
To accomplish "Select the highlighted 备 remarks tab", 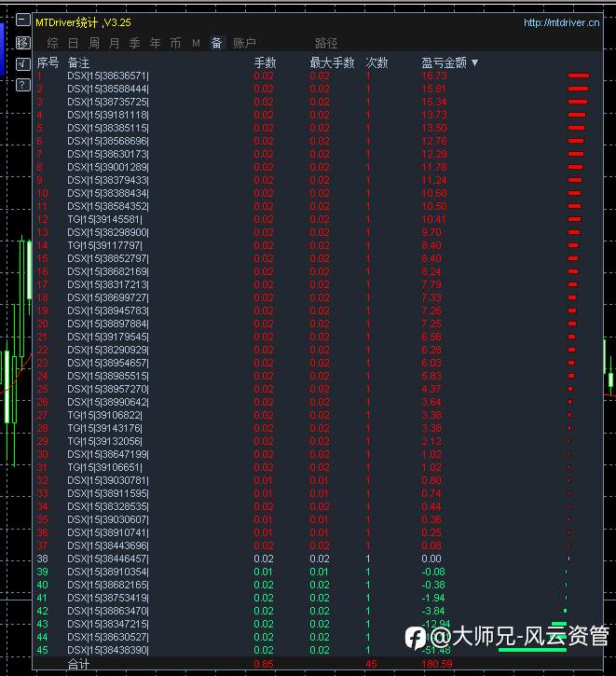I will (x=217, y=43).
